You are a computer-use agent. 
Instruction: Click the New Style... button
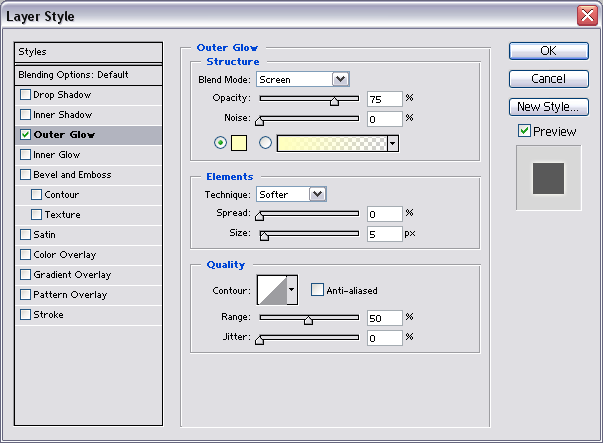pos(549,107)
